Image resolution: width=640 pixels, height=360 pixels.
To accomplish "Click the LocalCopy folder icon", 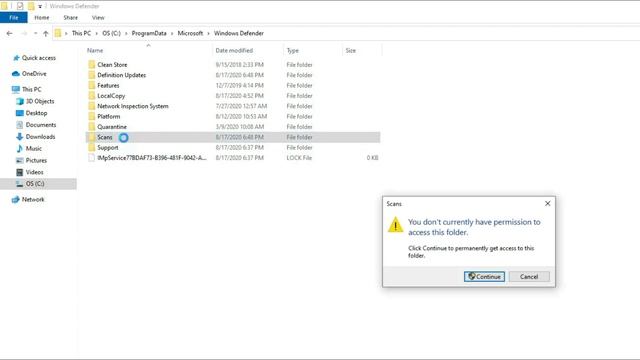I will click(x=91, y=96).
